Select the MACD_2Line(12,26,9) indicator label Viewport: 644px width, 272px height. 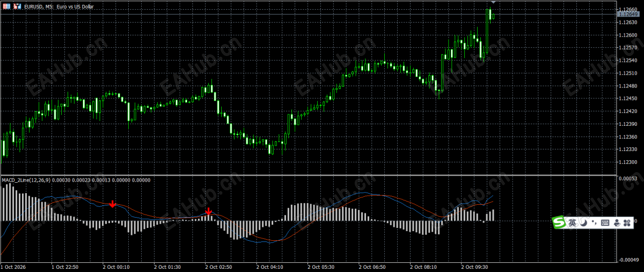tap(25, 180)
